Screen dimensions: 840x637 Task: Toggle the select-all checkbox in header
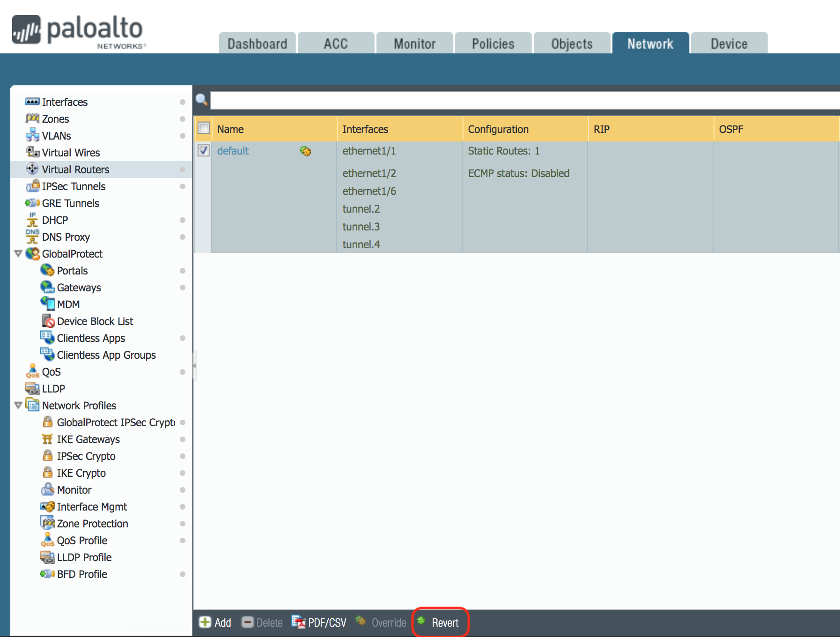204,128
